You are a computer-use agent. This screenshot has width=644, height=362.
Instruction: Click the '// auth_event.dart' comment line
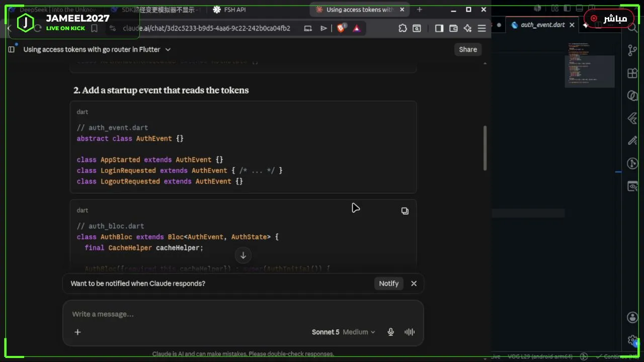pyautogui.click(x=112, y=128)
